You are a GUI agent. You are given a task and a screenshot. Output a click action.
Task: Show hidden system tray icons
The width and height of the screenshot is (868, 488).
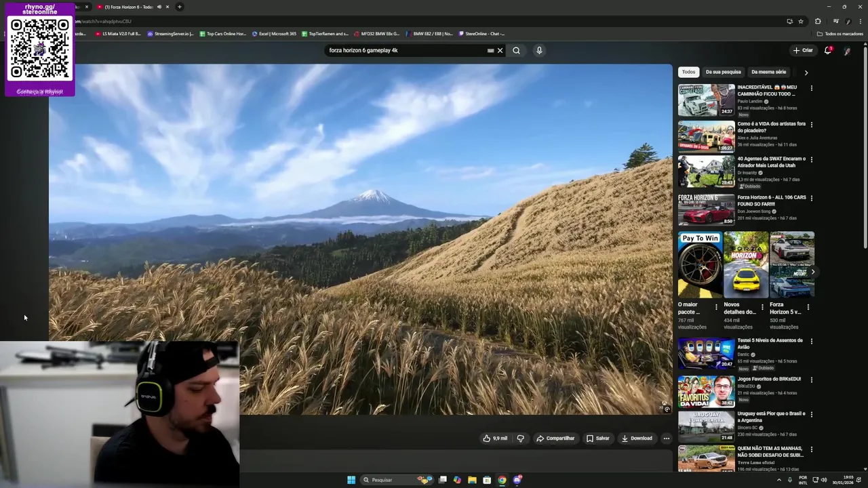(778, 480)
